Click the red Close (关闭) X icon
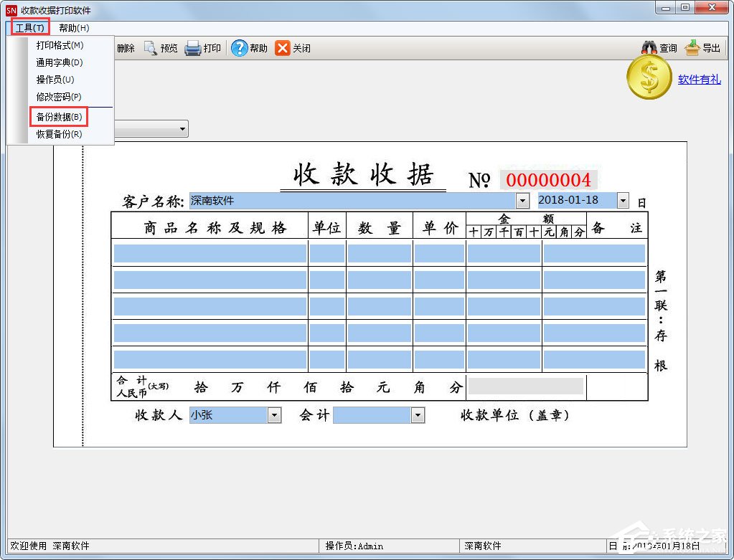This screenshot has width=734, height=560. 283,48
